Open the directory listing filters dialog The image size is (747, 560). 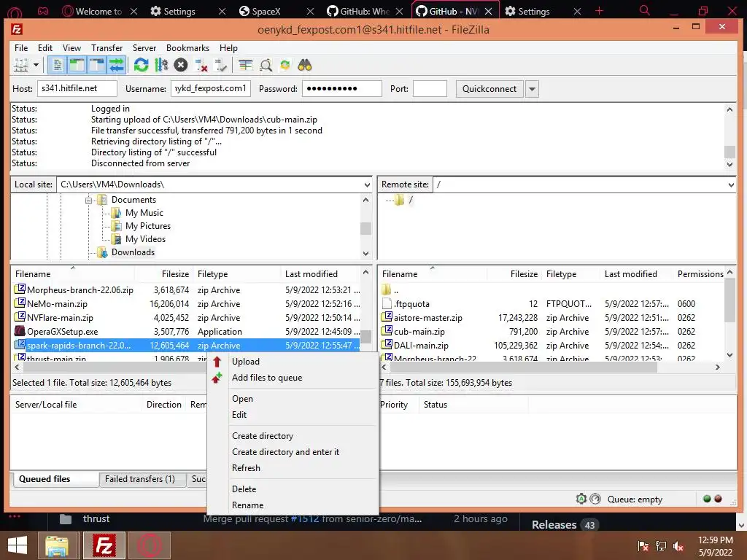(x=246, y=65)
